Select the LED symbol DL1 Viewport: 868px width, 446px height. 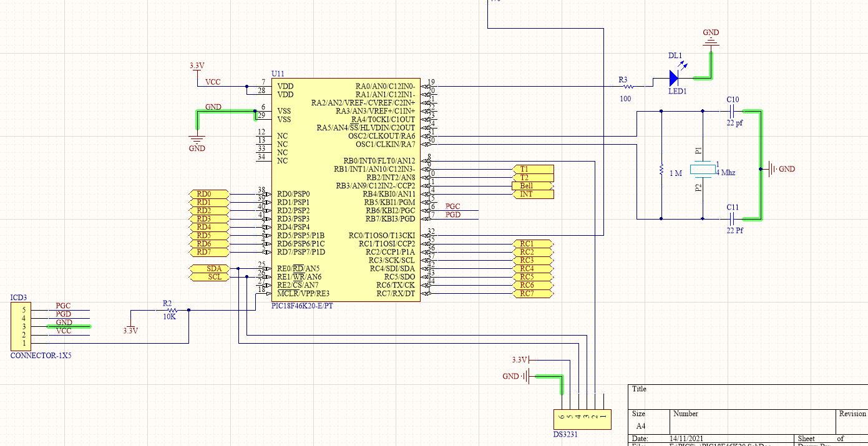pos(673,78)
